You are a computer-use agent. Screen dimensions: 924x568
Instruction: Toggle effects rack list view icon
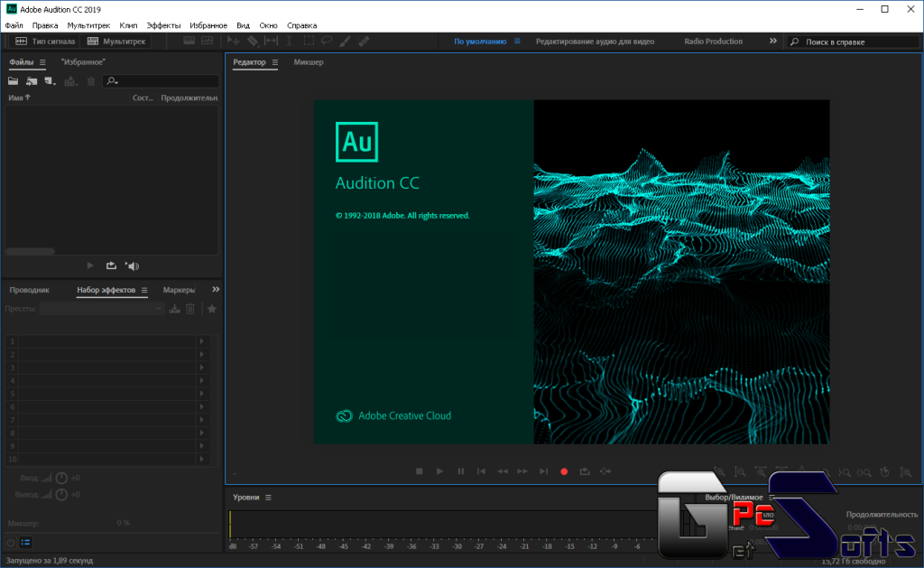point(25,542)
